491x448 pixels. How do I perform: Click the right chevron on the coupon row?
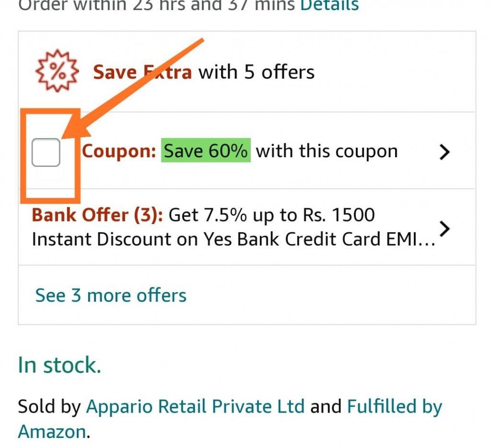[445, 152]
